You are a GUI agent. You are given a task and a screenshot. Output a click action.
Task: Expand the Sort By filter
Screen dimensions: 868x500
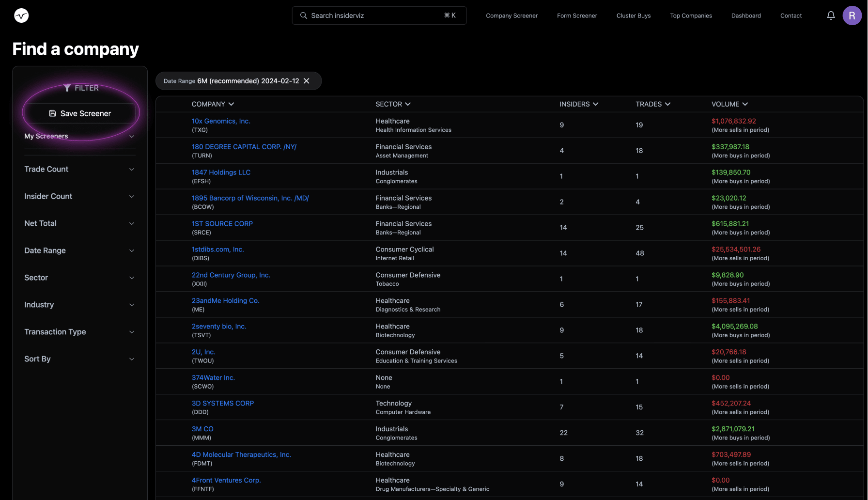tap(80, 359)
